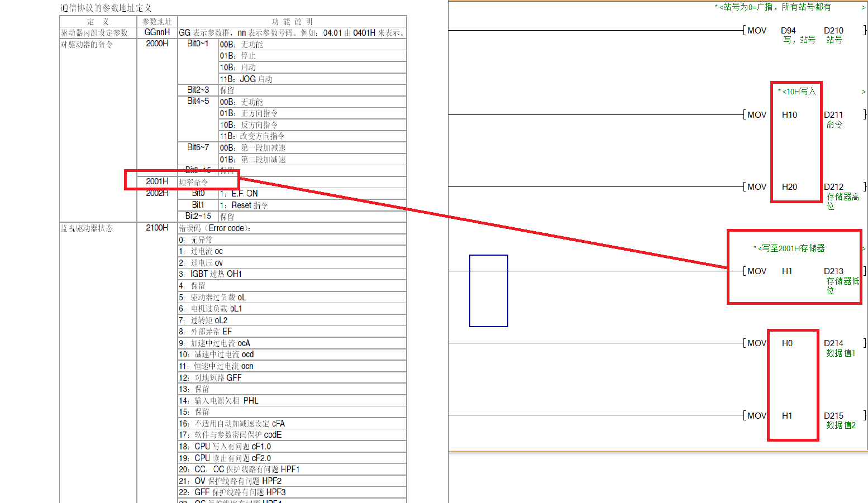This screenshot has width=868, height=503.
Task: Click the D94 source device
Action: click(x=788, y=31)
